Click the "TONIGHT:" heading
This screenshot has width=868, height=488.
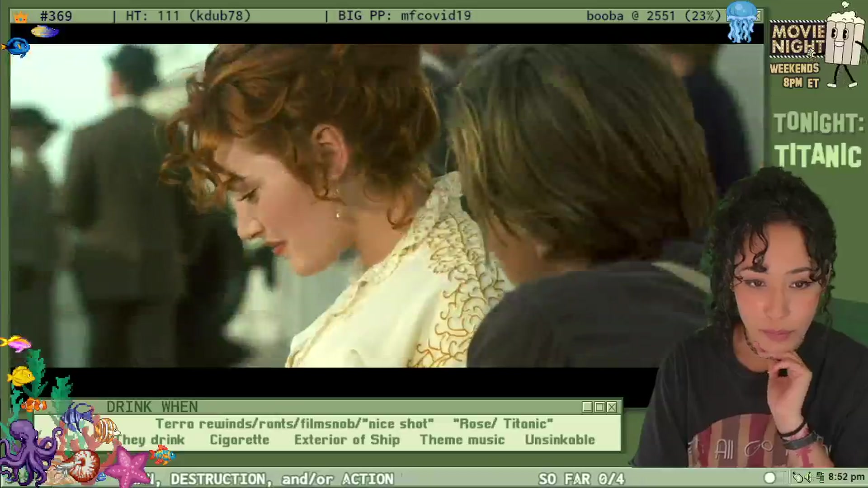point(818,123)
